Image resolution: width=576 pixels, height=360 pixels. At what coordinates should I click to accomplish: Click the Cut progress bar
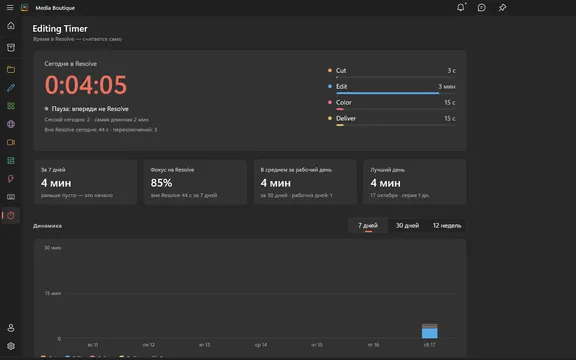(x=396, y=77)
